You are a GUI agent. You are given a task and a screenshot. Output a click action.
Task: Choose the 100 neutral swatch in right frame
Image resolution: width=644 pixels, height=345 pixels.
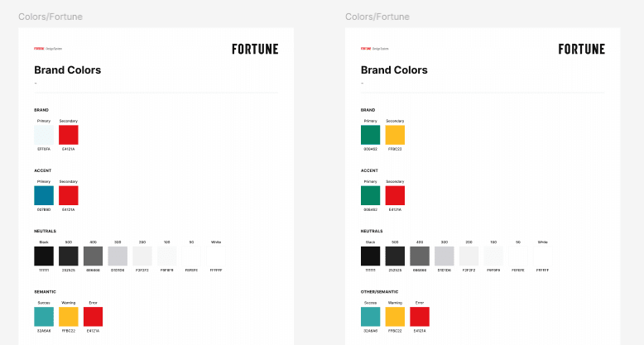493,256
